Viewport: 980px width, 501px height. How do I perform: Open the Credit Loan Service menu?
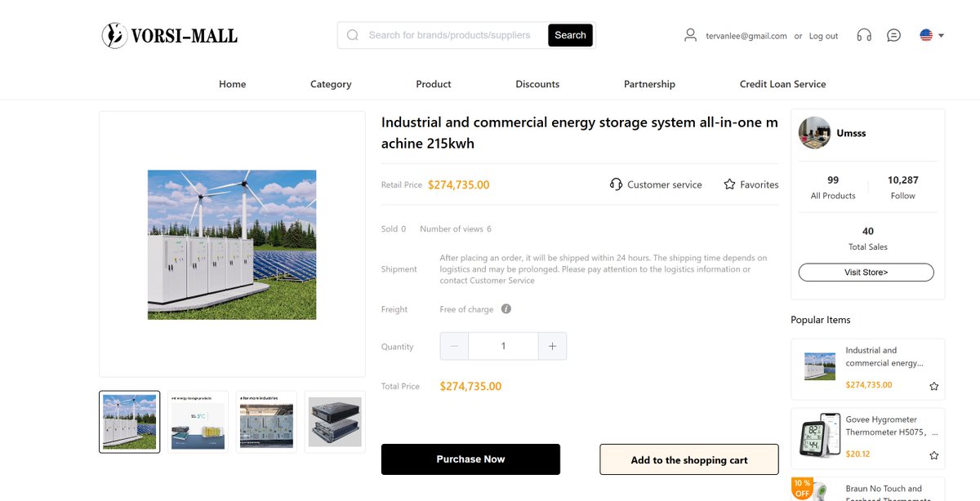(x=782, y=84)
